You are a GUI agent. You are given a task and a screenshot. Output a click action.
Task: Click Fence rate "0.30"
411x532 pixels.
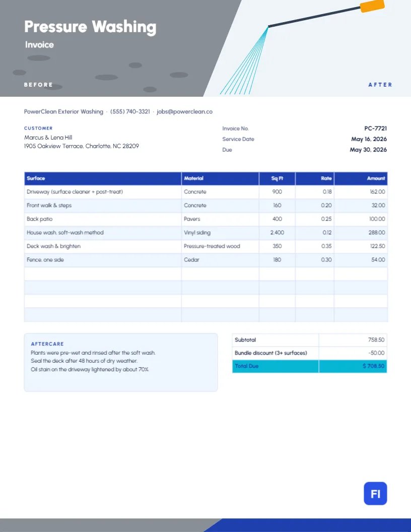(x=326, y=259)
